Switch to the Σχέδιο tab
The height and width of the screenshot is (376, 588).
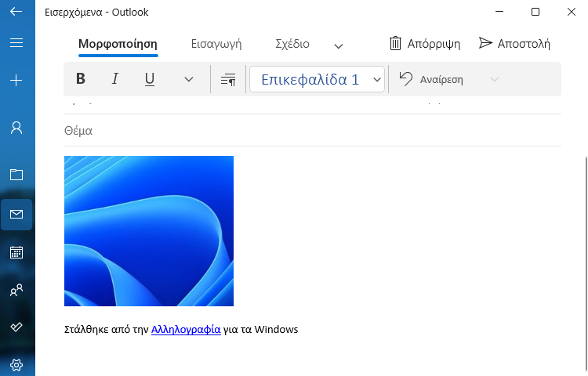(x=292, y=44)
